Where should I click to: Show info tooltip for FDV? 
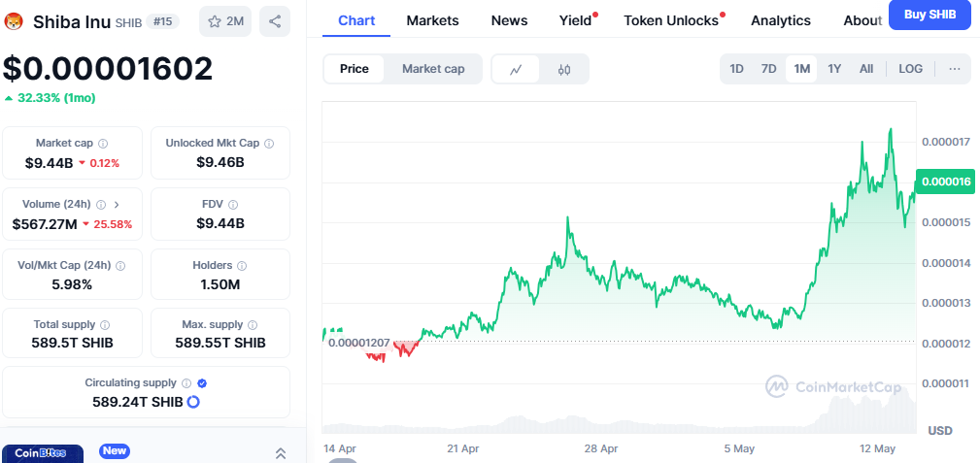[x=233, y=204]
